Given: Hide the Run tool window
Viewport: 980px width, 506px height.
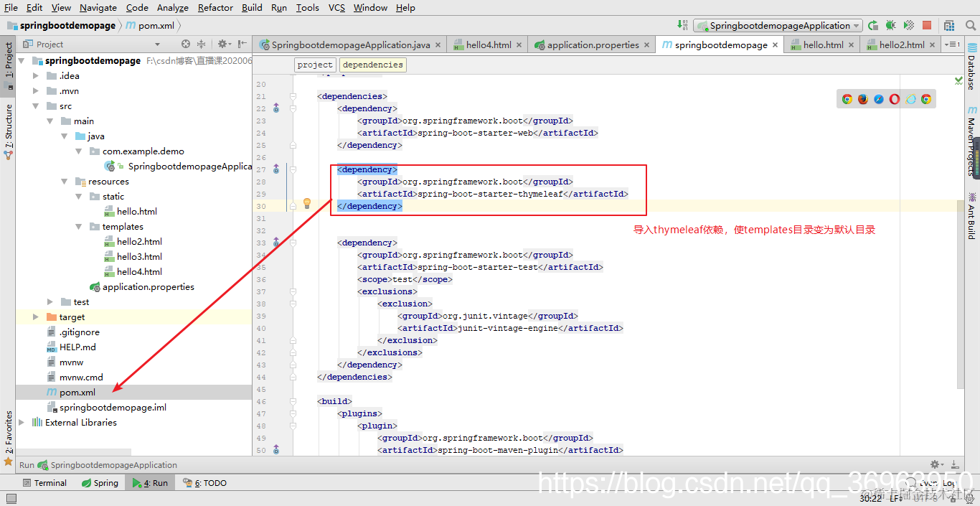Looking at the screenshot, I should 955,464.
